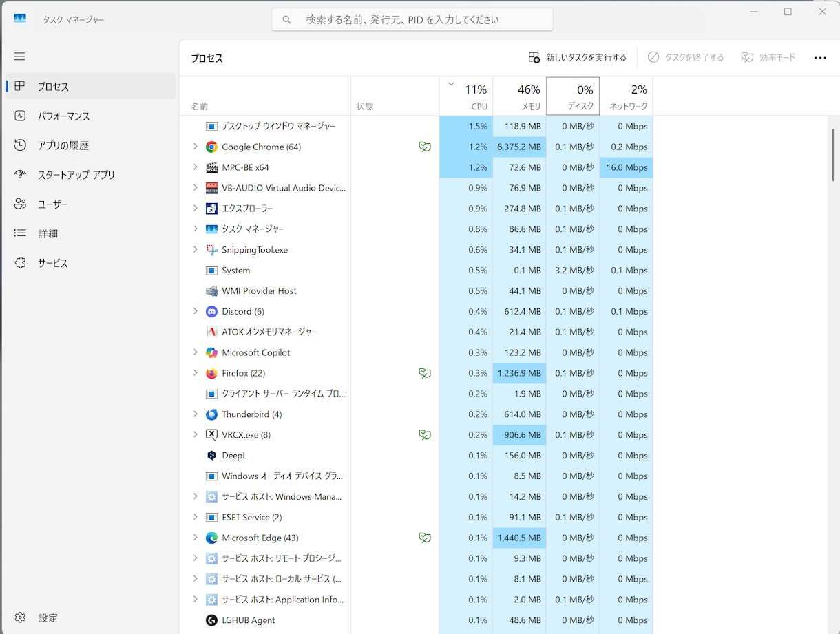The height and width of the screenshot is (634, 840).
Task: Expand the Thunderbird (4) process group
Action: coord(195,414)
